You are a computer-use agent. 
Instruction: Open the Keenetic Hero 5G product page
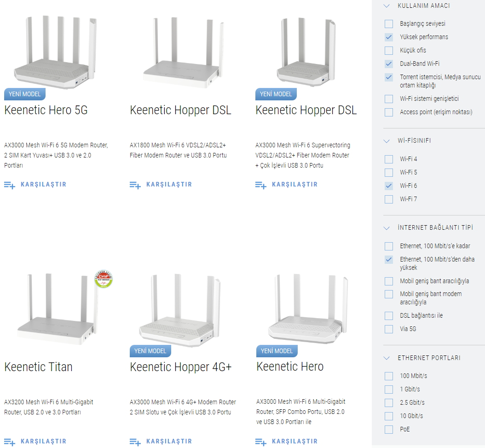(46, 110)
